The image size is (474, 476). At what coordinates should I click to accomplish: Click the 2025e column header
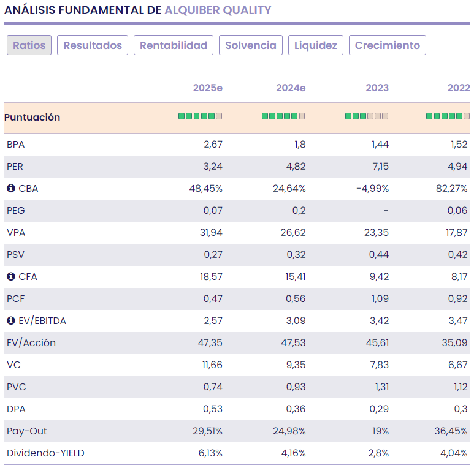[x=207, y=88]
